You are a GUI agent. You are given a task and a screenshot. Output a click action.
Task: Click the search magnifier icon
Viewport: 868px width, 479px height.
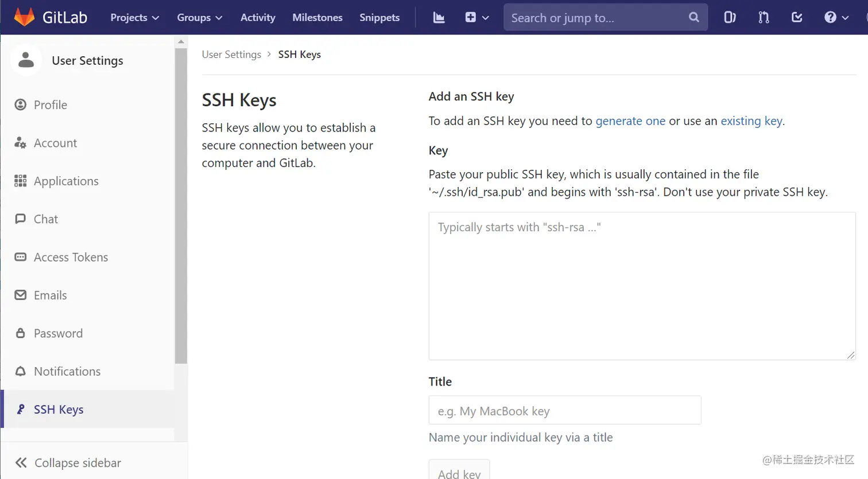click(x=694, y=17)
